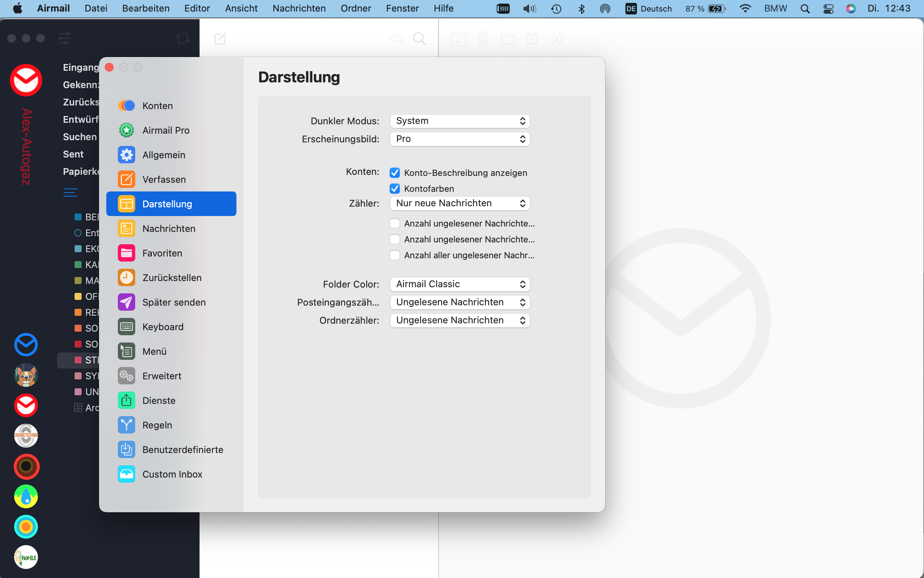Uncheck Konto-Beschreibung anzeigen checkbox
Image resolution: width=924 pixels, height=578 pixels.
[x=395, y=173]
